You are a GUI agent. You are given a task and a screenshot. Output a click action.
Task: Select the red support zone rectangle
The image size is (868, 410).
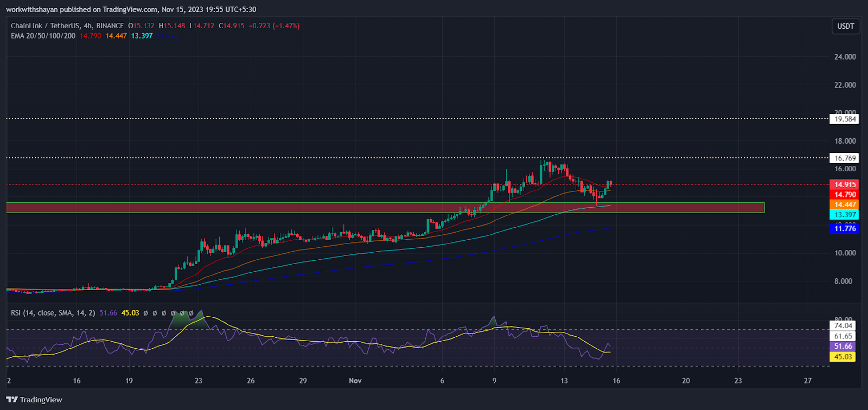point(385,208)
